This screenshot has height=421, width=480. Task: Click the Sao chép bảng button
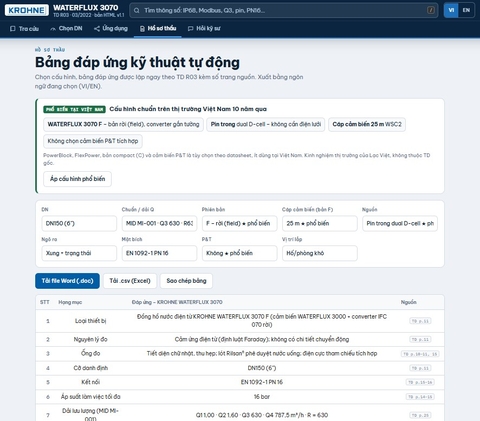(186, 281)
